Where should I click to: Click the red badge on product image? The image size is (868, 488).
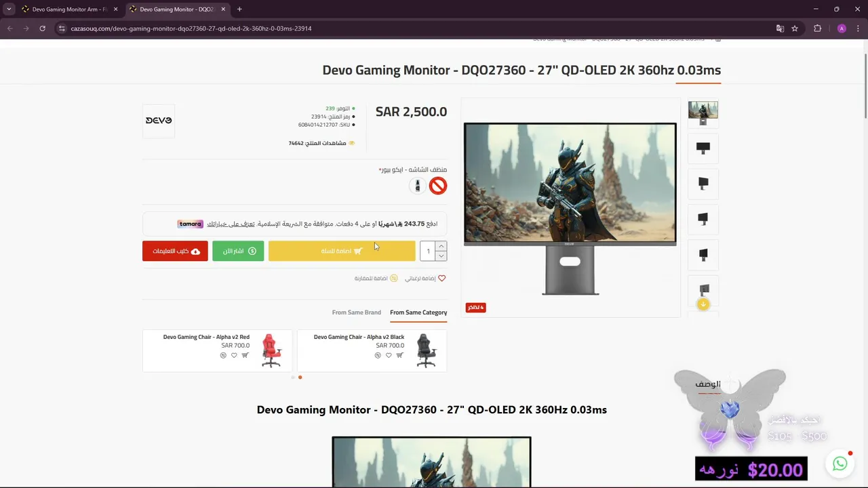point(476,308)
